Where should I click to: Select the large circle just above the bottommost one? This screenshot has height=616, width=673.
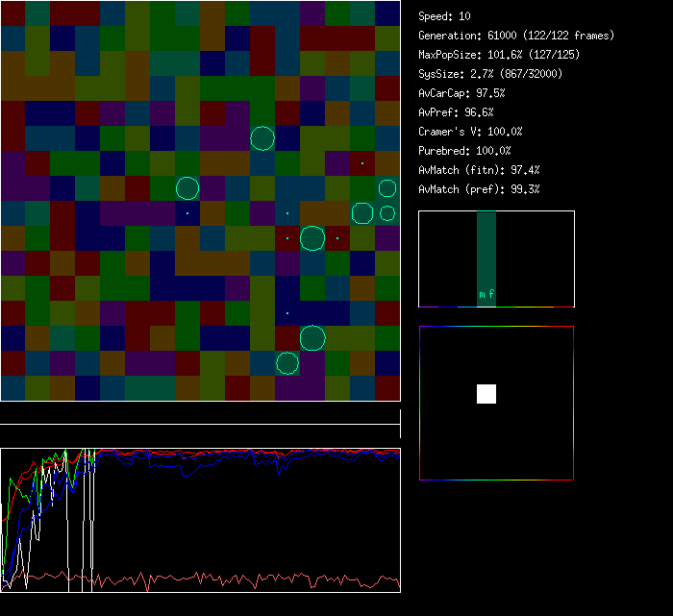(x=312, y=337)
